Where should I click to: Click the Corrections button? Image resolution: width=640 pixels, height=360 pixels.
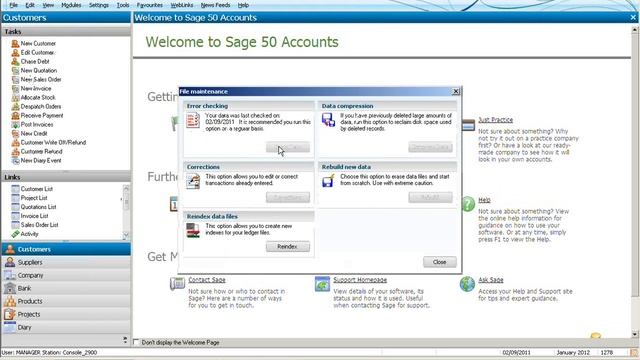(288, 198)
